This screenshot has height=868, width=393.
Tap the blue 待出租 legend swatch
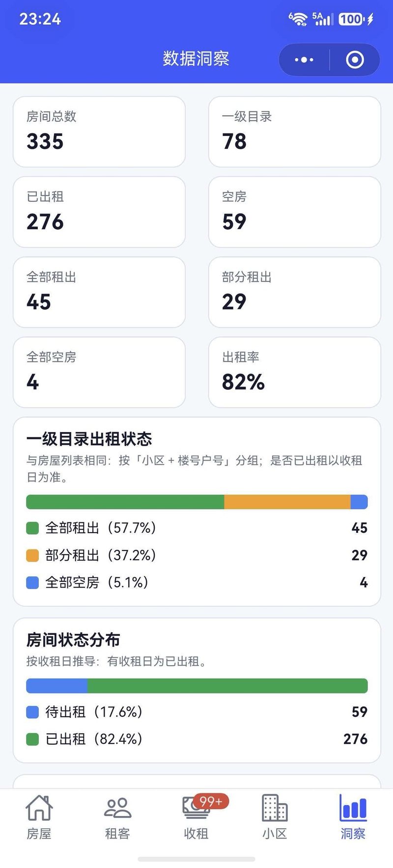pos(32,712)
